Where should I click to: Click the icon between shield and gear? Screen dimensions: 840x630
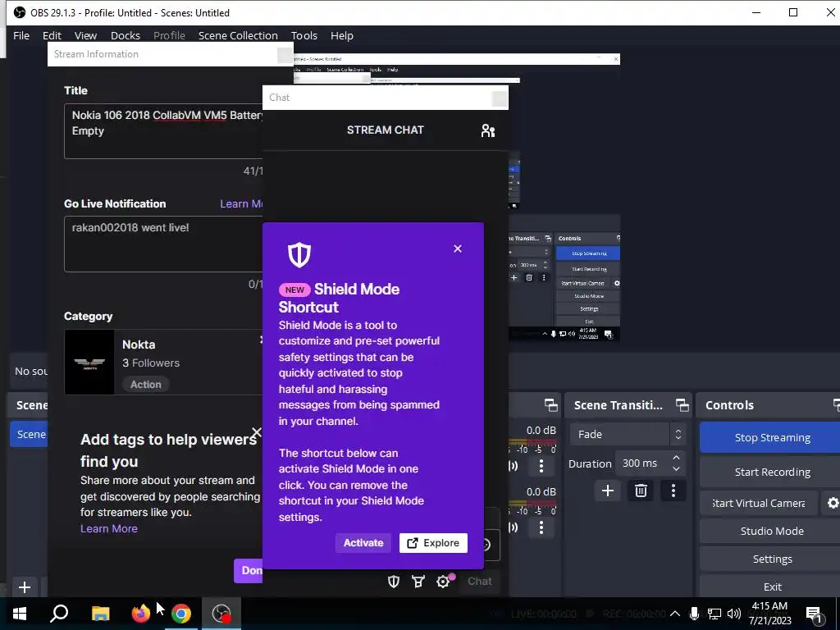click(x=418, y=582)
